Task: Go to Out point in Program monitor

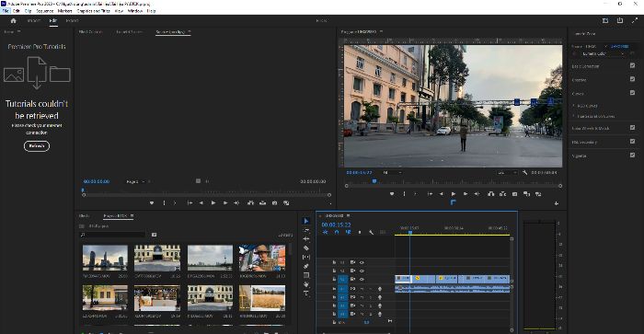Action: tap(477, 194)
